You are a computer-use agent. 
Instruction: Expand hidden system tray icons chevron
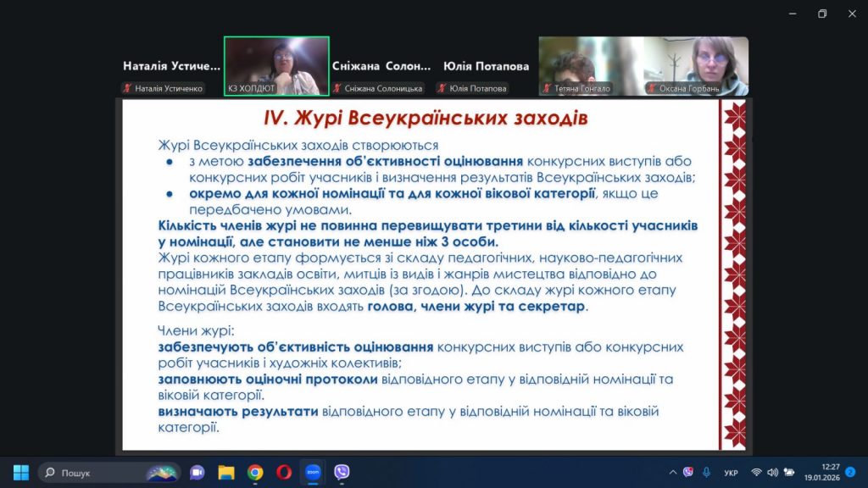(673, 472)
